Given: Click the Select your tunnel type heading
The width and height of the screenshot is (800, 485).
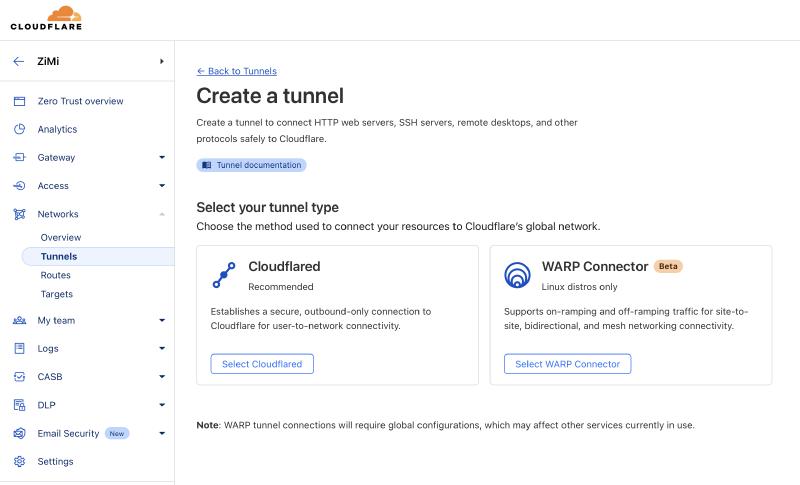Looking at the screenshot, I should click(x=267, y=208).
